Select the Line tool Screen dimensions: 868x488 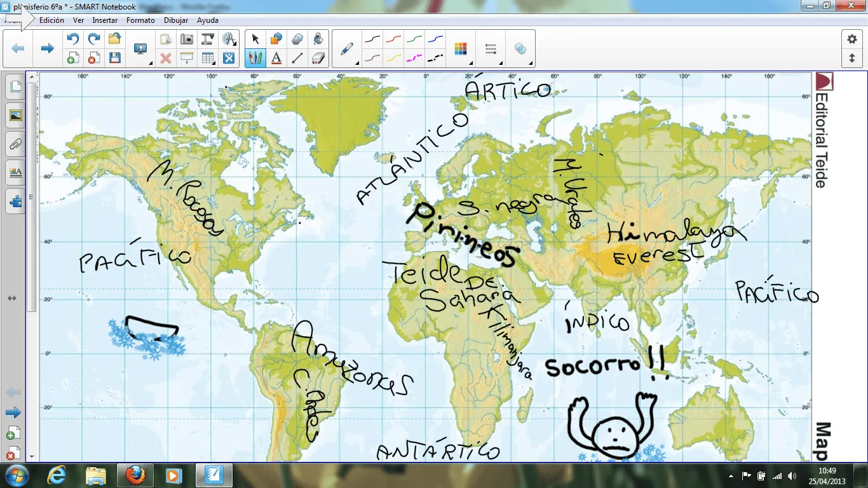(297, 58)
